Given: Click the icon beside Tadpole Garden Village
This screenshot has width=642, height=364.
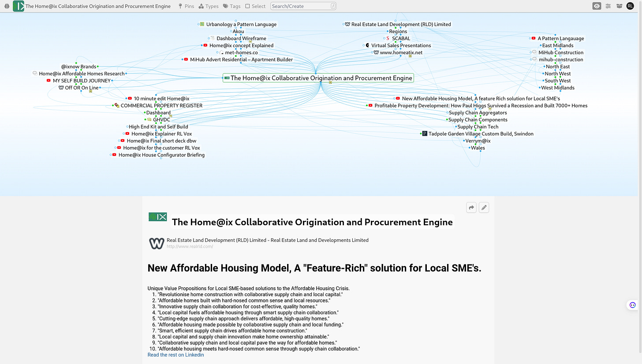Looking at the screenshot, I should click(x=425, y=134).
